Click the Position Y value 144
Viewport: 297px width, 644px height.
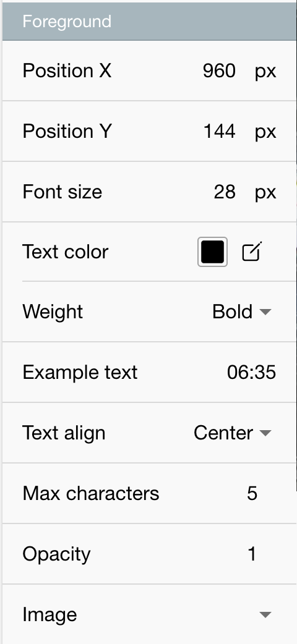tap(219, 132)
